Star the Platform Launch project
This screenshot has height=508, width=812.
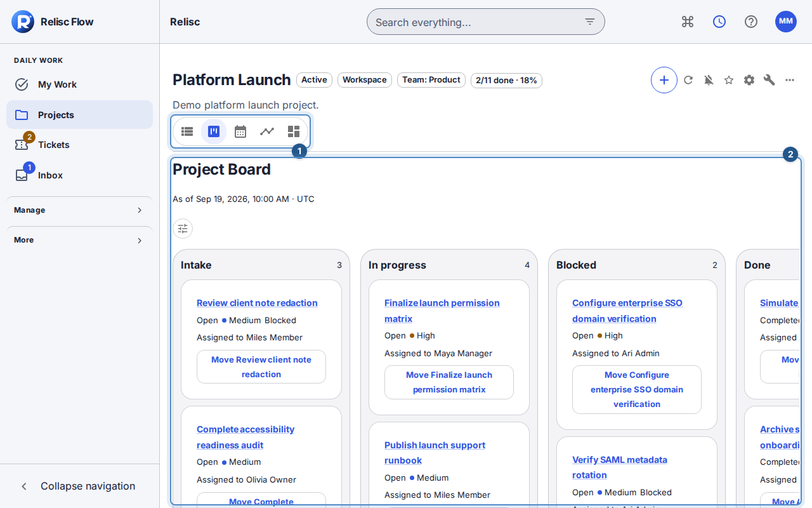729,80
